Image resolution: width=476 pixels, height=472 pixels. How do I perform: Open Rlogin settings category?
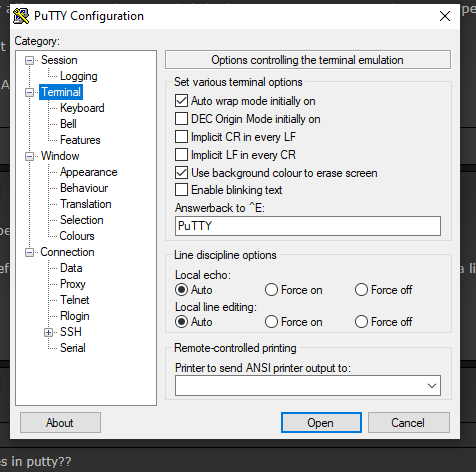pyautogui.click(x=75, y=316)
